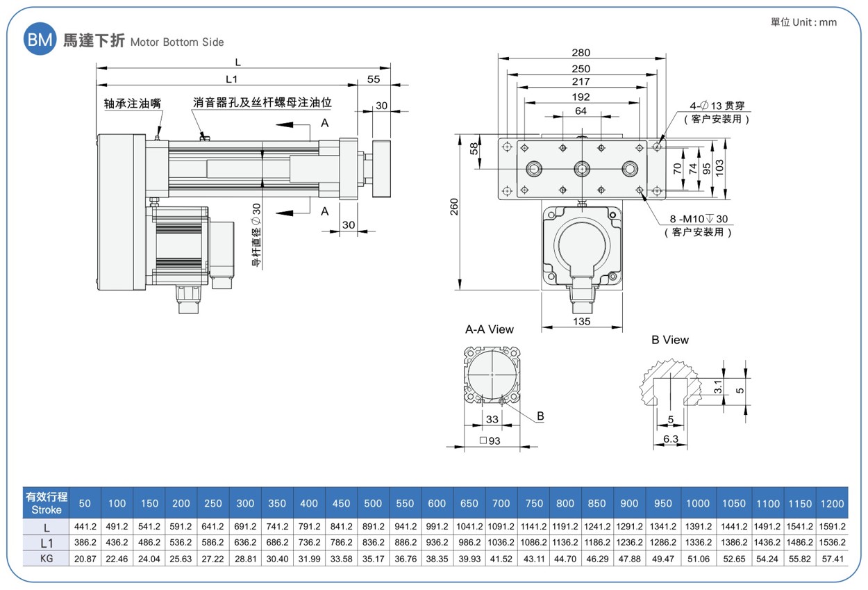Select the L value 1291.2
The height and width of the screenshot is (590, 868).
[630, 527]
